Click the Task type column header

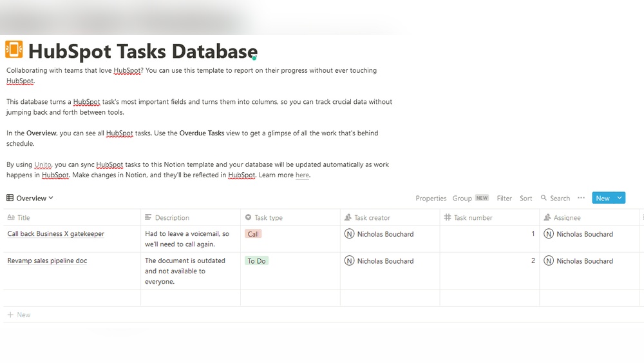point(290,217)
